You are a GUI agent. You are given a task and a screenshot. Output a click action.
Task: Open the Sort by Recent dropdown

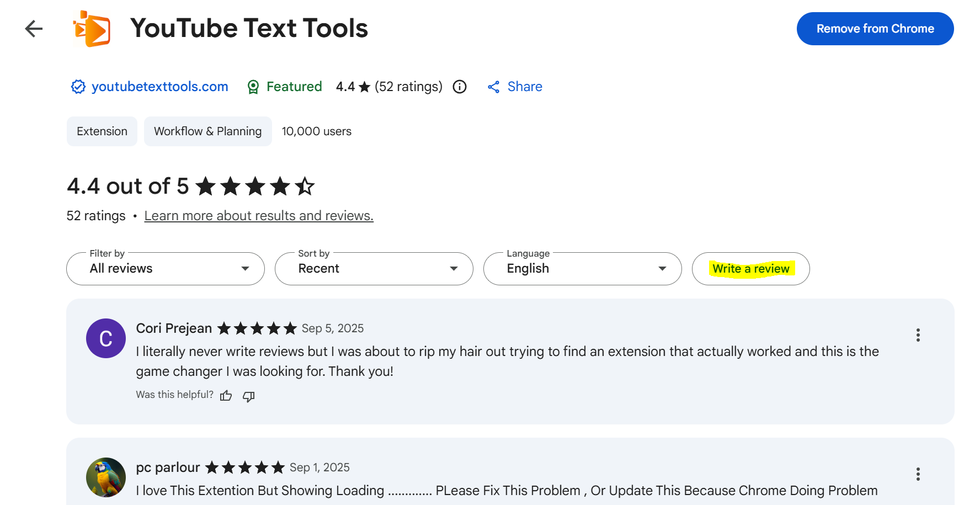point(374,269)
